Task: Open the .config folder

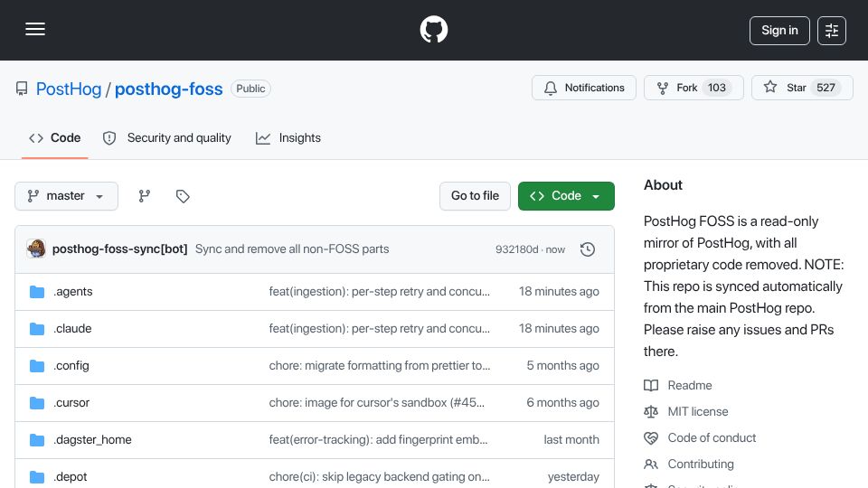Action: pyautogui.click(x=71, y=366)
